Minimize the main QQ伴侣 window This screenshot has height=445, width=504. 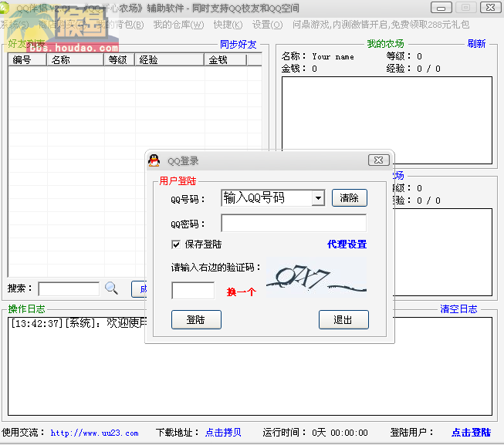[x=441, y=8]
